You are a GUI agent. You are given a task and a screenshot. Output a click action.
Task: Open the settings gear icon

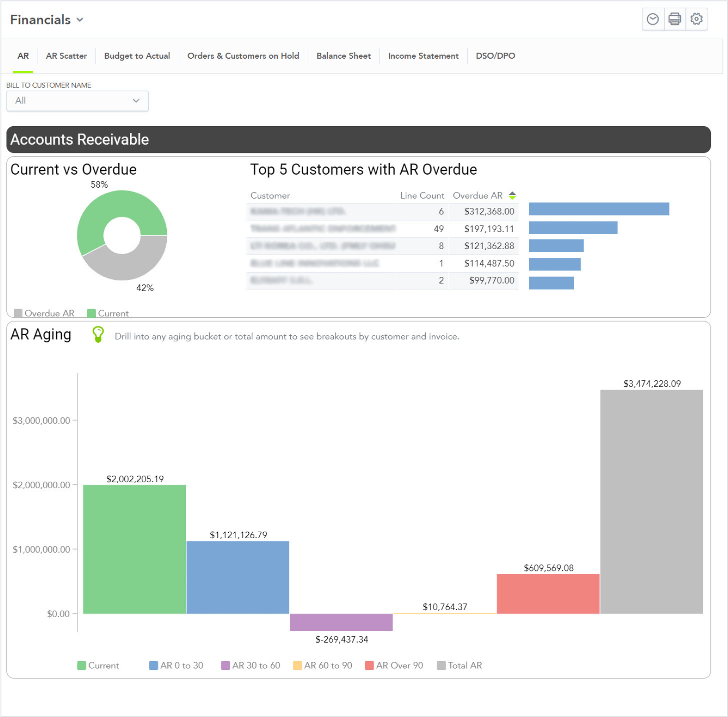pyautogui.click(x=697, y=19)
